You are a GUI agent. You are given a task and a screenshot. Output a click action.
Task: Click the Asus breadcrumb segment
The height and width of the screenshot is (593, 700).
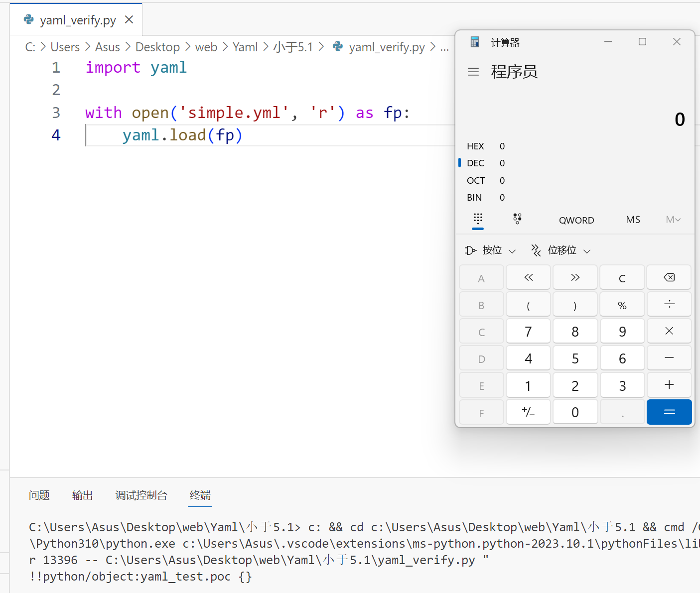click(108, 47)
